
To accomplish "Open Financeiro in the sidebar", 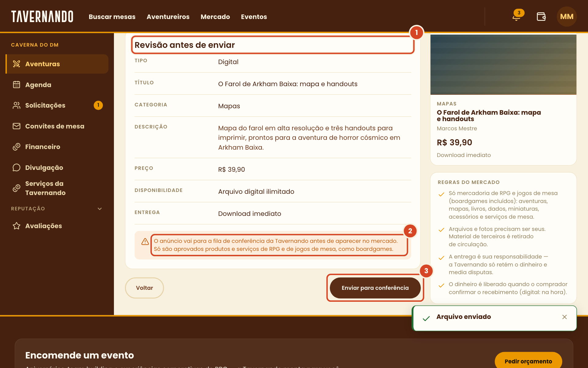I will coord(57,147).
